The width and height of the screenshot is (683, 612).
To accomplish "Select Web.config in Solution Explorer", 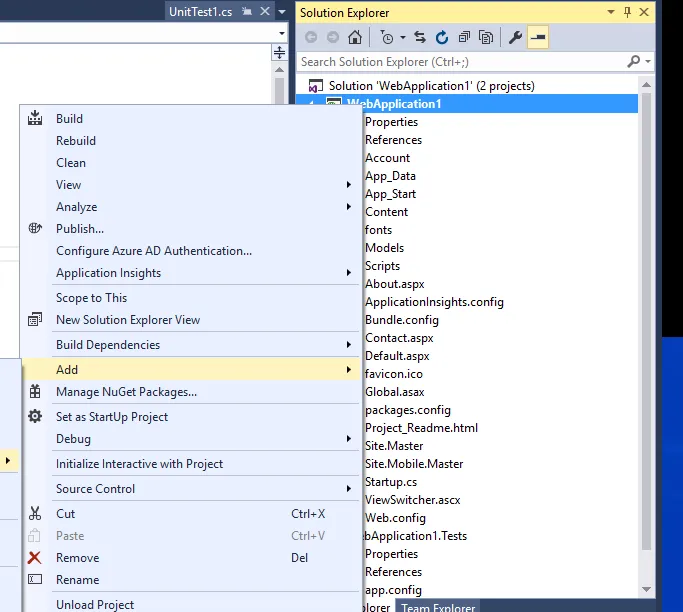I will coord(395,518).
